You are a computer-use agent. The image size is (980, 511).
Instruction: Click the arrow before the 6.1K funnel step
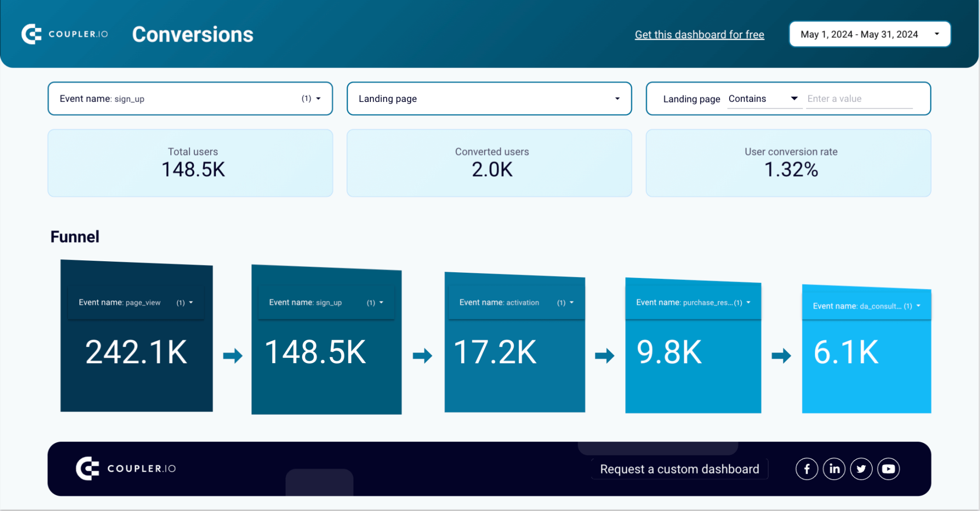781,355
